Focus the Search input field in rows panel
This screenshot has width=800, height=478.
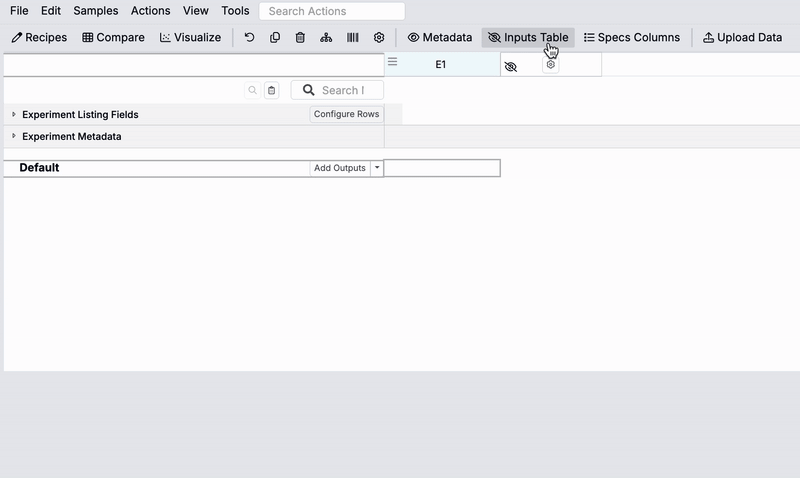pos(337,90)
